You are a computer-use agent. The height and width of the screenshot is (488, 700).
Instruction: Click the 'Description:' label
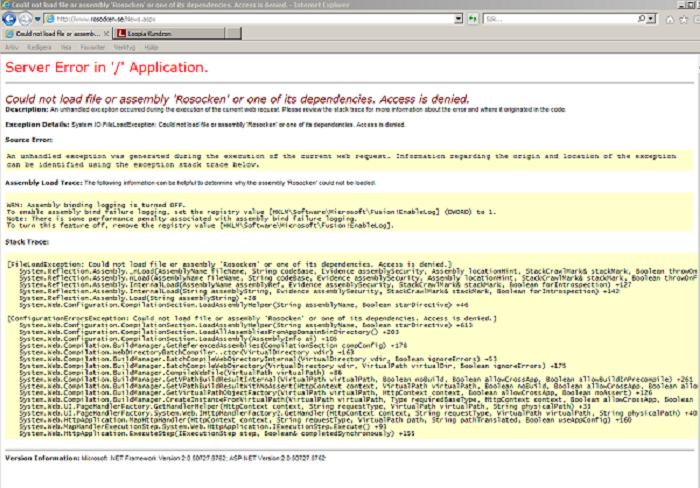pos(26,109)
